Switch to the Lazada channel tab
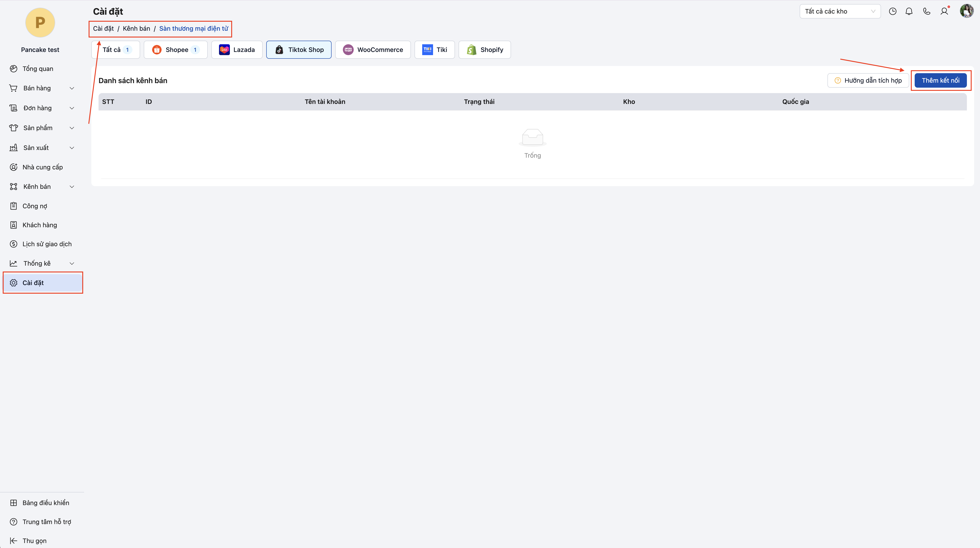980x548 pixels. (237, 50)
